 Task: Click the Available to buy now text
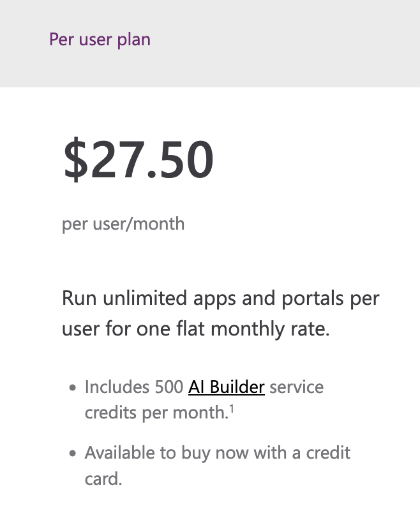[167, 453]
